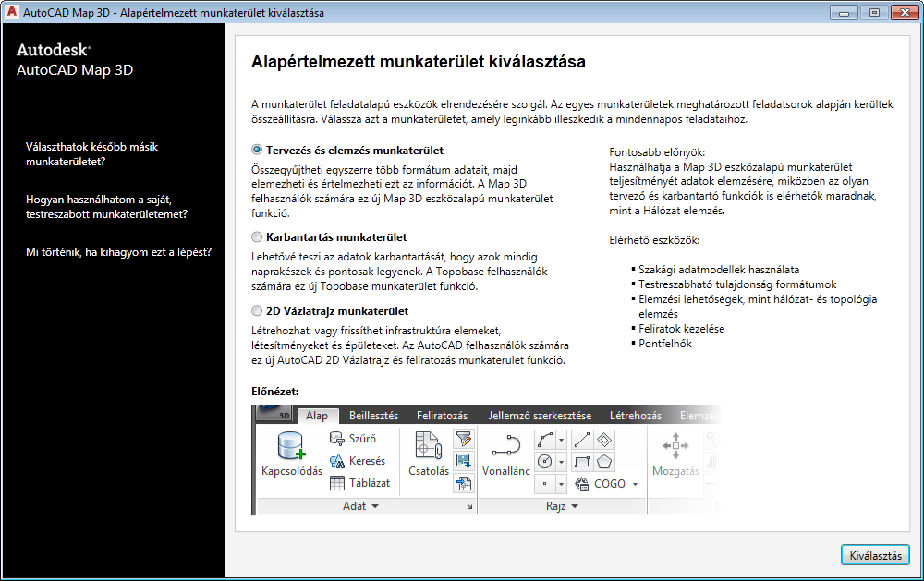Close the AutoCAD Map 3D window
Screen dimensions: 924x581
point(905,12)
